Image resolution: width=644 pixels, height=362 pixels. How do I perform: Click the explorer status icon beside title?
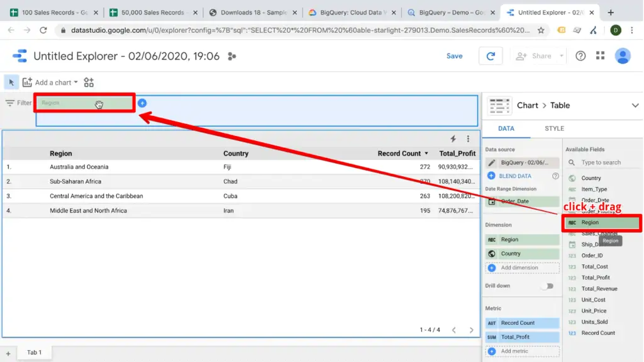[x=231, y=57]
